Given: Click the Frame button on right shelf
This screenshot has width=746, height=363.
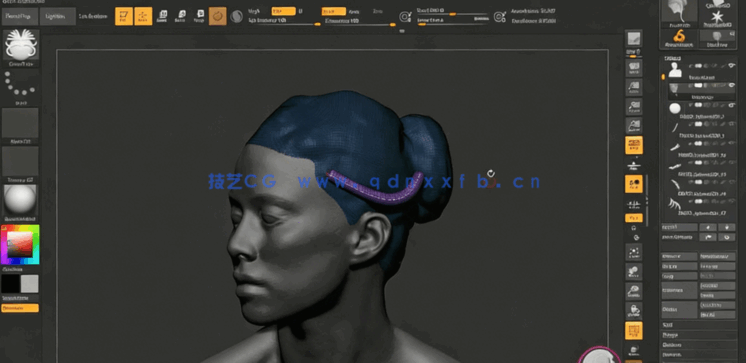Looking at the screenshot, I should click(634, 252).
